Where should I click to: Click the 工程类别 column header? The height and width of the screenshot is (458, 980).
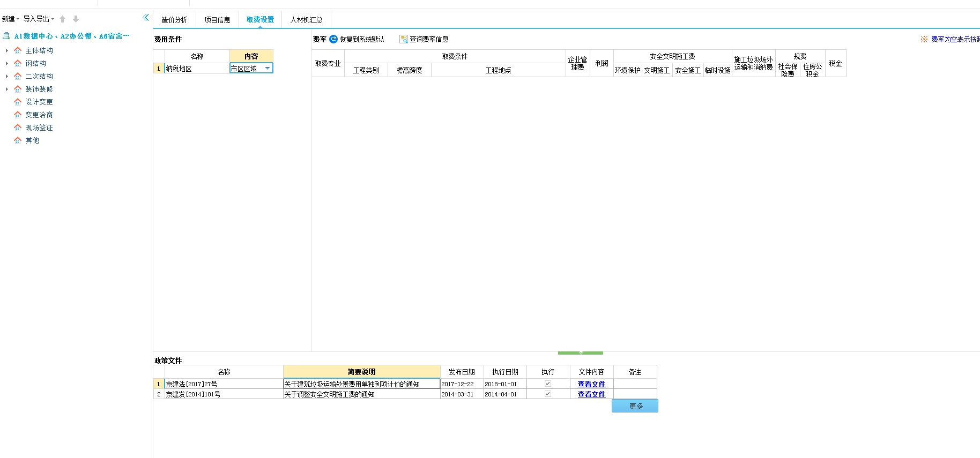[x=366, y=70]
